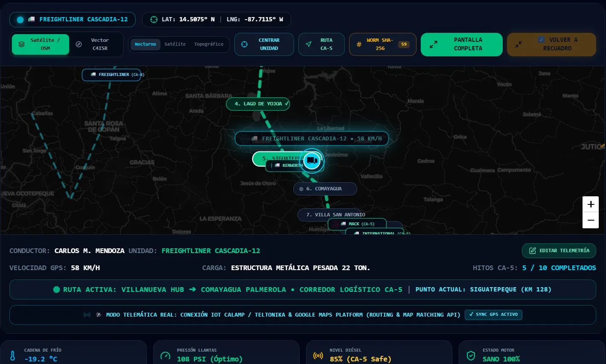The width and height of the screenshot is (606, 364).
Task: Click the 5 / 10 Completados milestone count
Action: [x=559, y=268]
